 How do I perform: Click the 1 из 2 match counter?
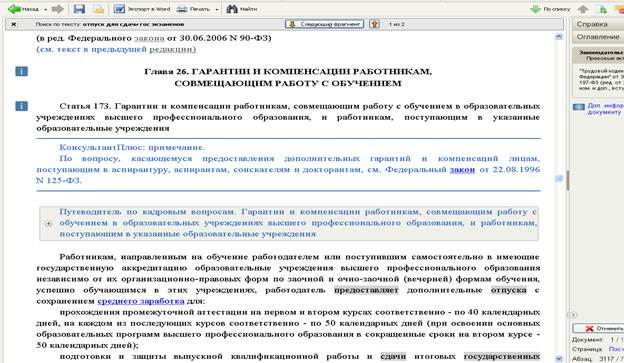coord(396,24)
